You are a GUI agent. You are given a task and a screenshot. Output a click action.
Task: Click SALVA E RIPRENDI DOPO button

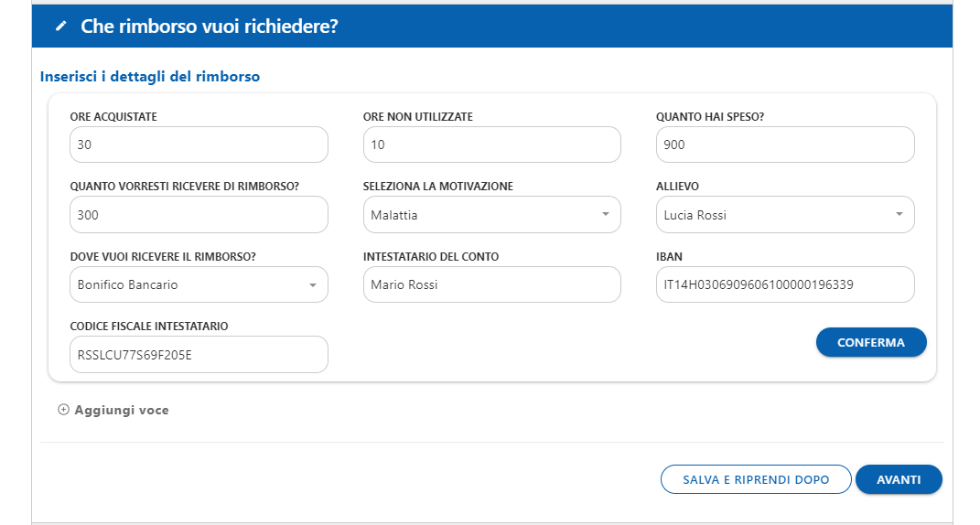coord(756,479)
